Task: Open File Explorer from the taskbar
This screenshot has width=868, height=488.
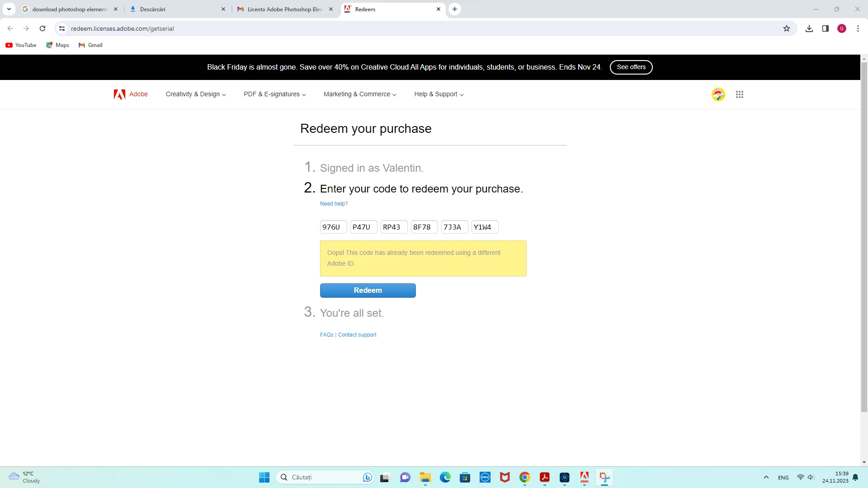Action: [x=425, y=478]
